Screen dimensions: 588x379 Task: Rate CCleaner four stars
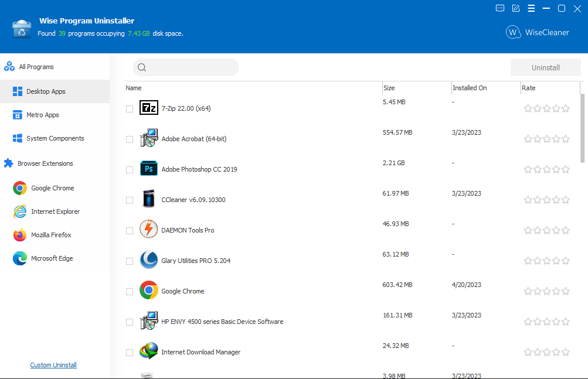556,200
